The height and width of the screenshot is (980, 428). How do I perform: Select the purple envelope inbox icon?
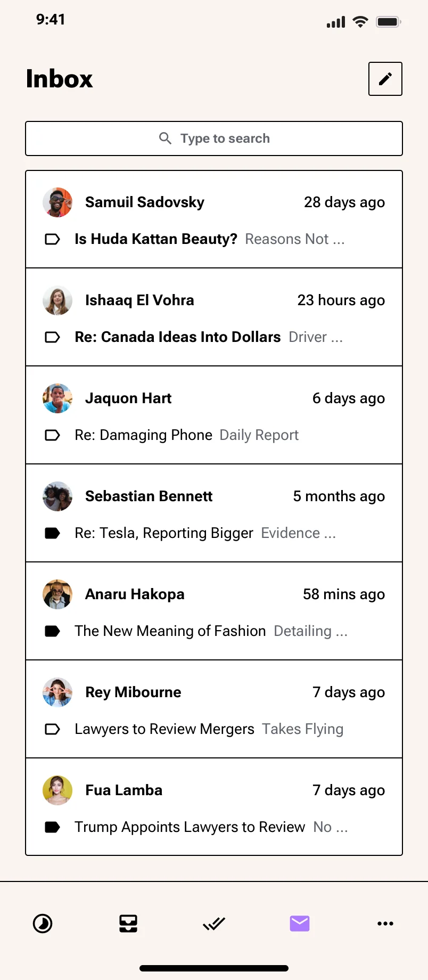point(299,924)
